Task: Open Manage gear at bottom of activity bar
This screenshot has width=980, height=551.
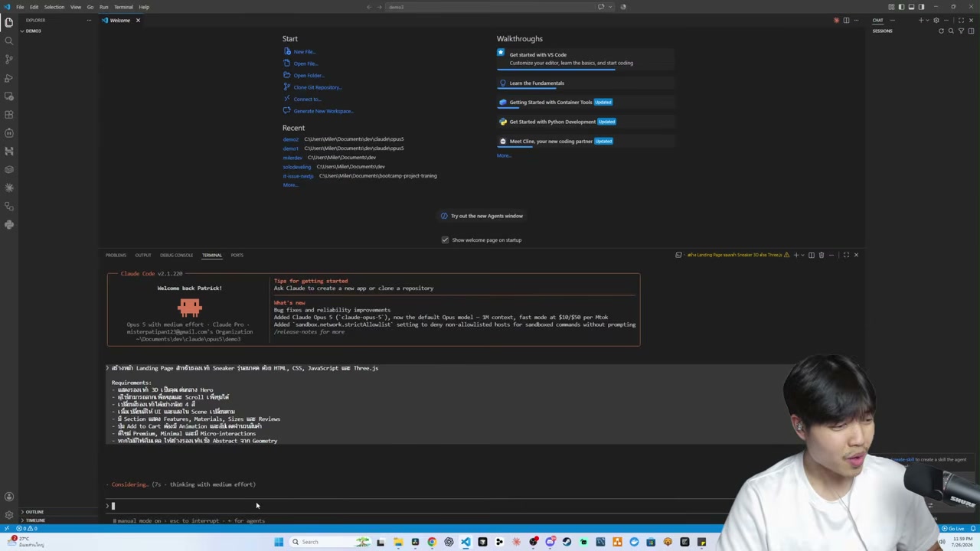Action: click(9, 515)
